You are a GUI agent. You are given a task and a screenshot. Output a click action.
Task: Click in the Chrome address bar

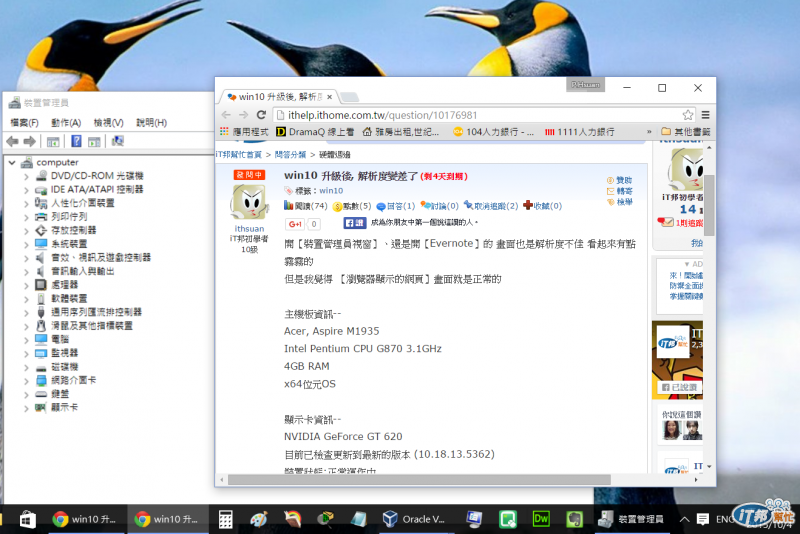click(x=484, y=115)
